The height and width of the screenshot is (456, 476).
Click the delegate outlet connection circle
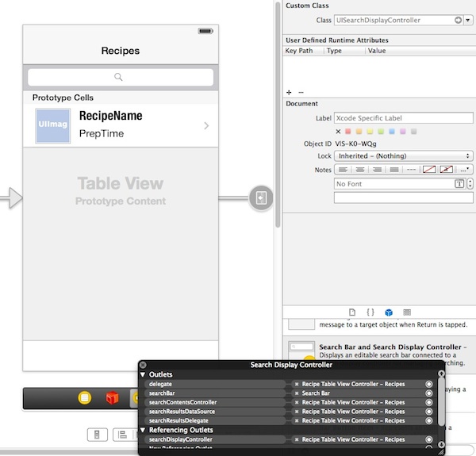pos(429,384)
